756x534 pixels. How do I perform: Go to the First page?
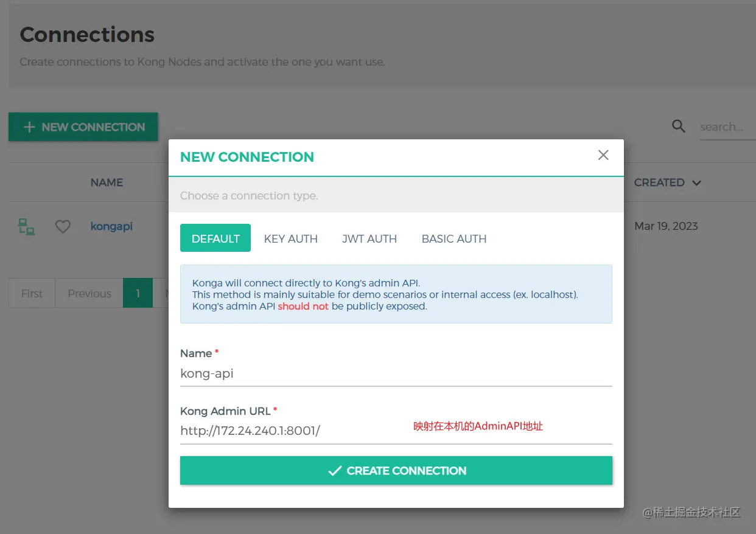[x=32, y=293]
